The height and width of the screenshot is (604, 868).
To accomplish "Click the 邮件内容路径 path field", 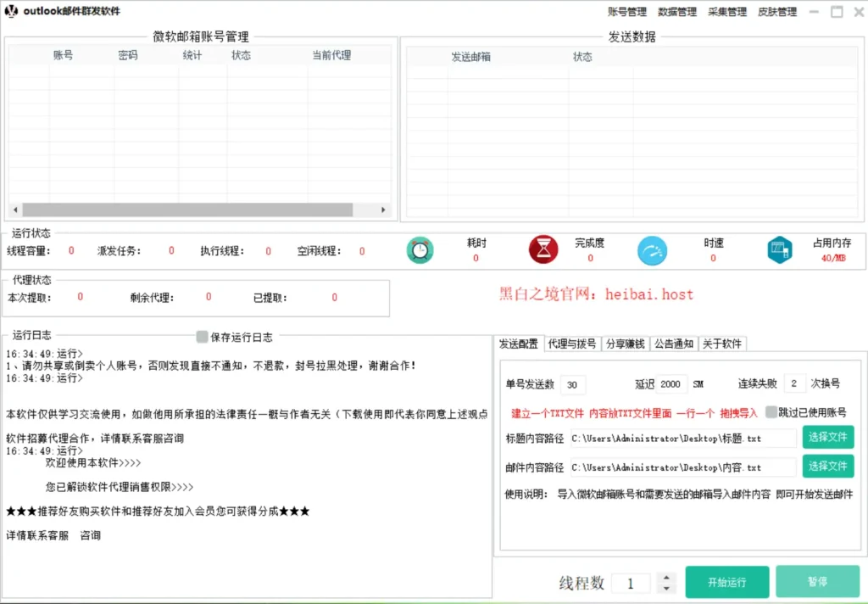I will tap(684, 467).
